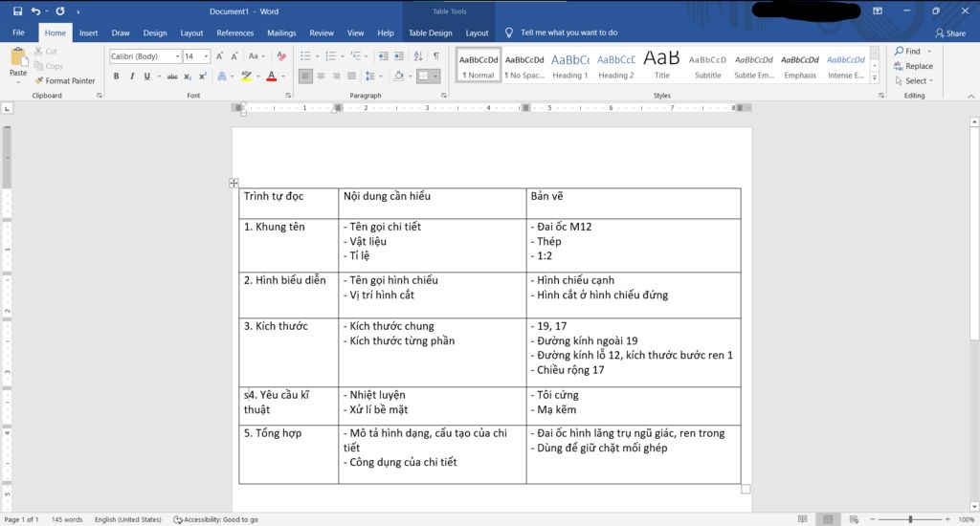Clear all formatting
This screenshot has width=980, height=526.
click(281, 56)
